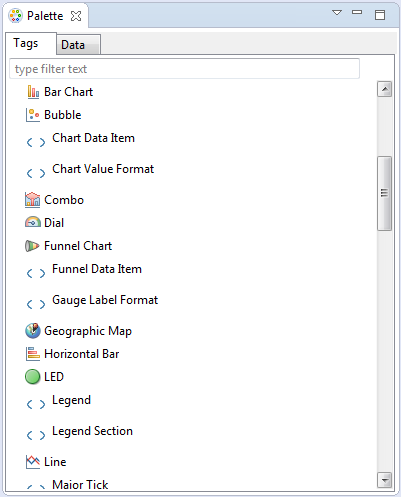Pick the Line chart icon

coord(33,462)
